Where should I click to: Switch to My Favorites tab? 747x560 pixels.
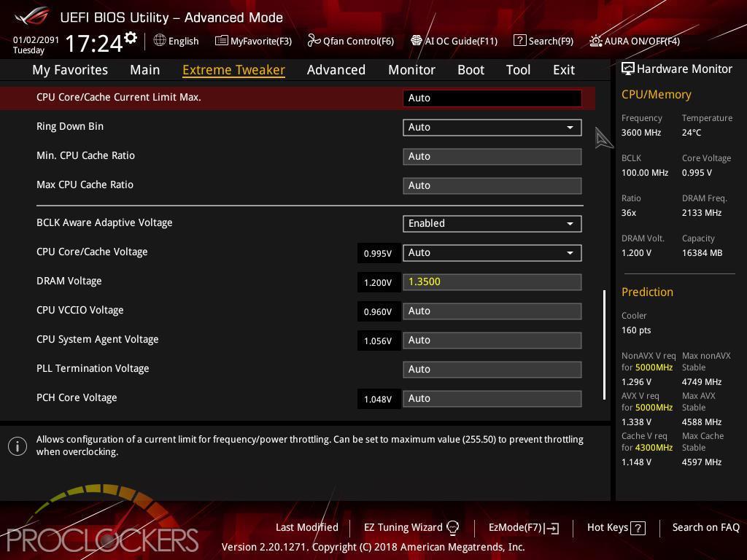pos(70,70)
